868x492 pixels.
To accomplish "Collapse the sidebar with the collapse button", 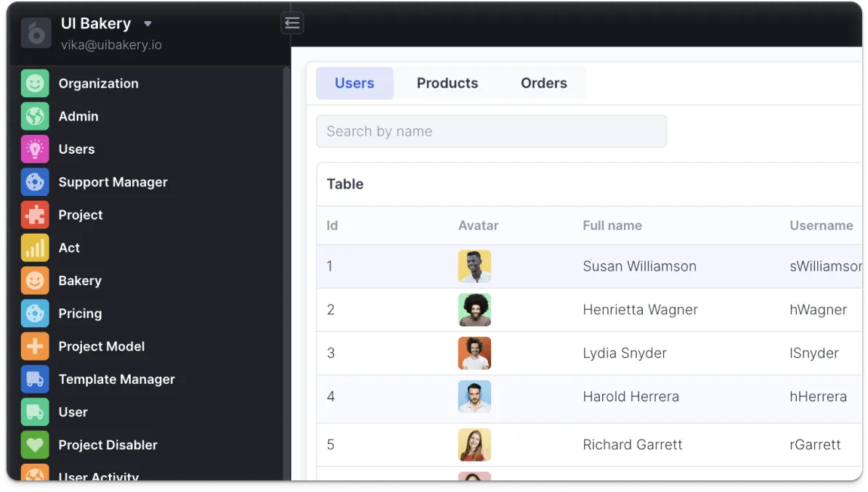I will [x=292, y=22].
